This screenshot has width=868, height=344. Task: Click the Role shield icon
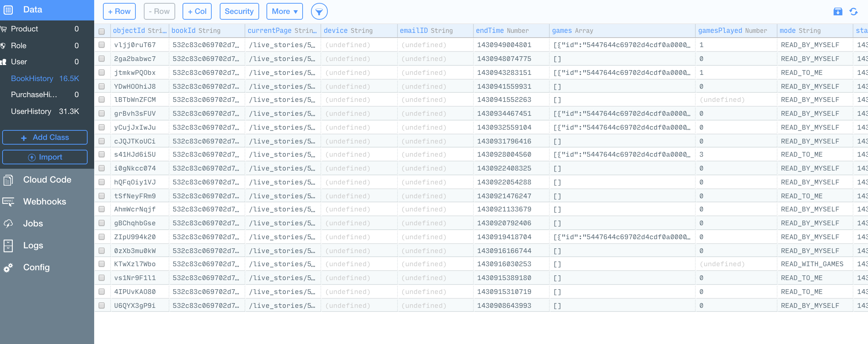coord(3,46)
